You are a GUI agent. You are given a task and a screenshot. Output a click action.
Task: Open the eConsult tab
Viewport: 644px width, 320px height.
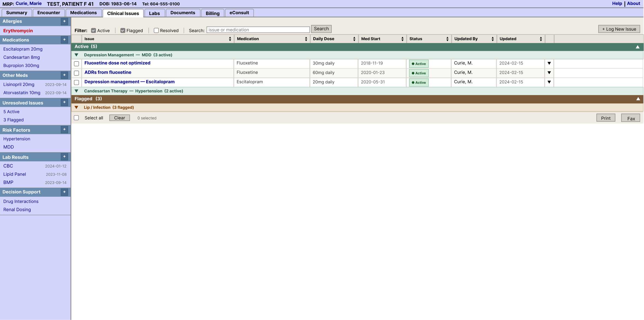[x=239, y=13]
